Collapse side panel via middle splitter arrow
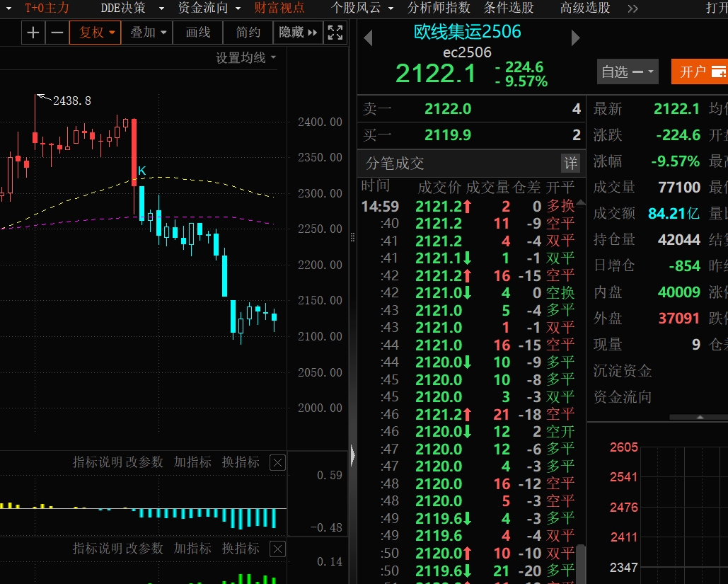The height and width of the screenshot is (584, 728). pos(353,455)
